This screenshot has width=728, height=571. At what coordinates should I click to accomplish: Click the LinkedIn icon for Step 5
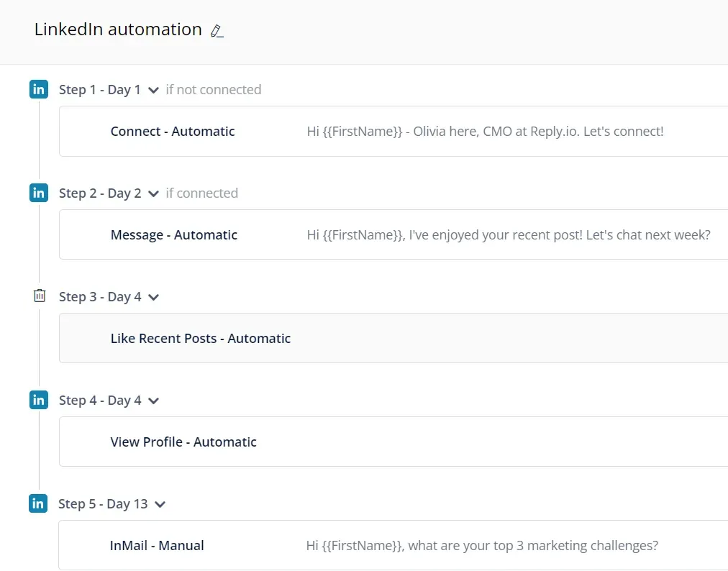click(39, 503)
